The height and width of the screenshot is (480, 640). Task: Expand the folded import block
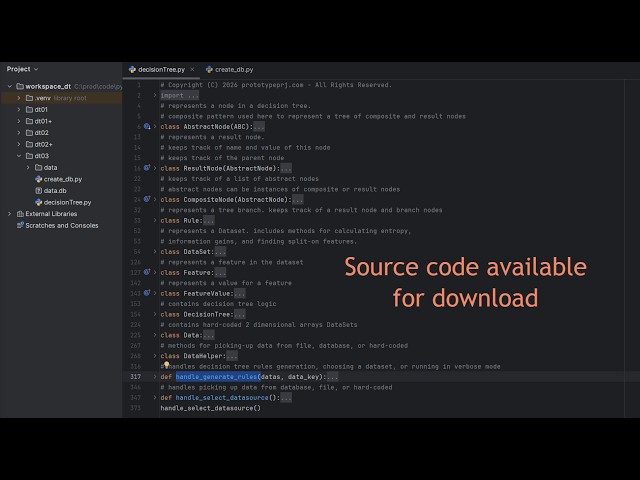tap(155, 96)
